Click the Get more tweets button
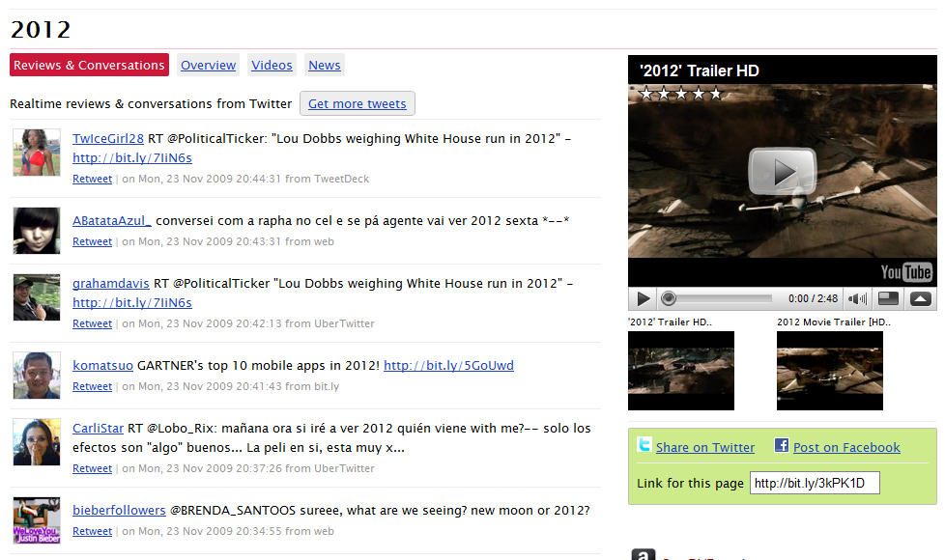Image resolution: width=945 pixels, height=560 pixels. pos(358,103)
